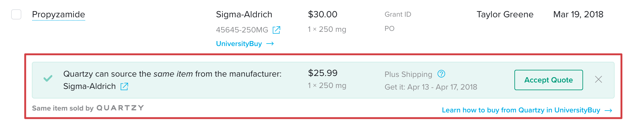Screen dimensions: 644x126
Task: Click the Plus Shipping help question icon
Action: point(441,74)
